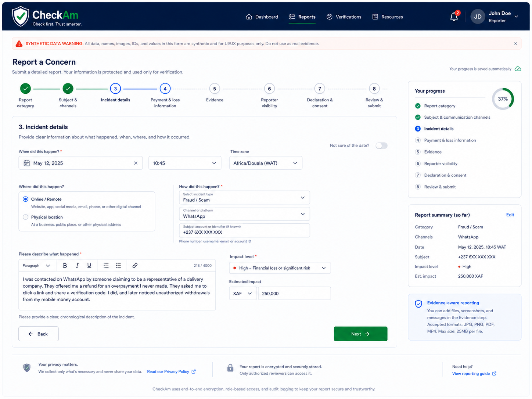Insert a link using the link icon
This screenshot has width=532, height=399.
point(135,266)
